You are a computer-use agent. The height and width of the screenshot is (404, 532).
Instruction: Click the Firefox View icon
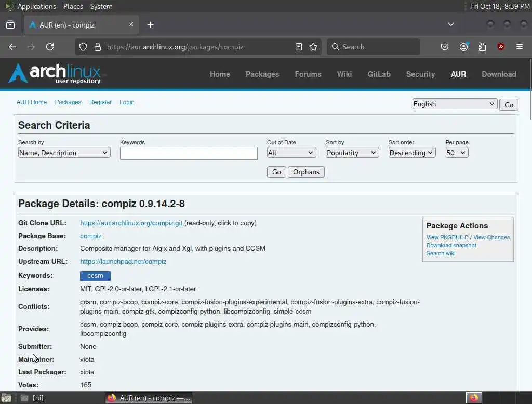(10, 25)
